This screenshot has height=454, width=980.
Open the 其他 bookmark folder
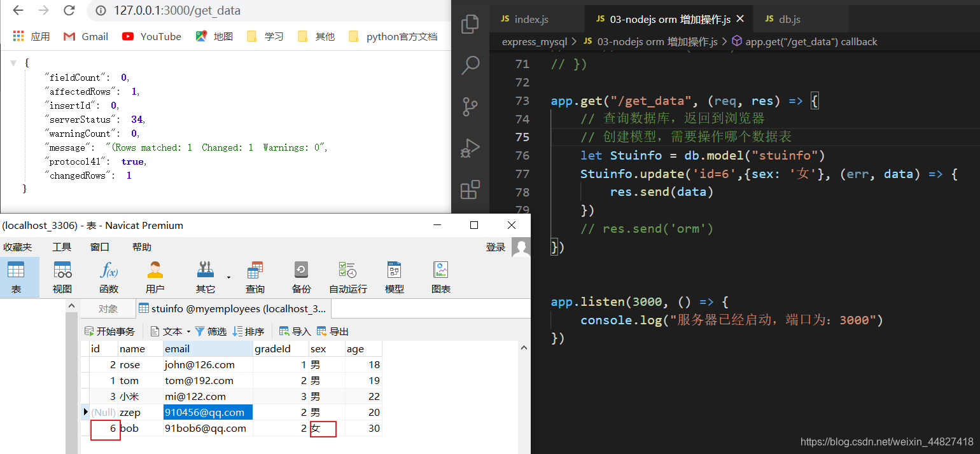pyautogui.click(x=316, y=36)
